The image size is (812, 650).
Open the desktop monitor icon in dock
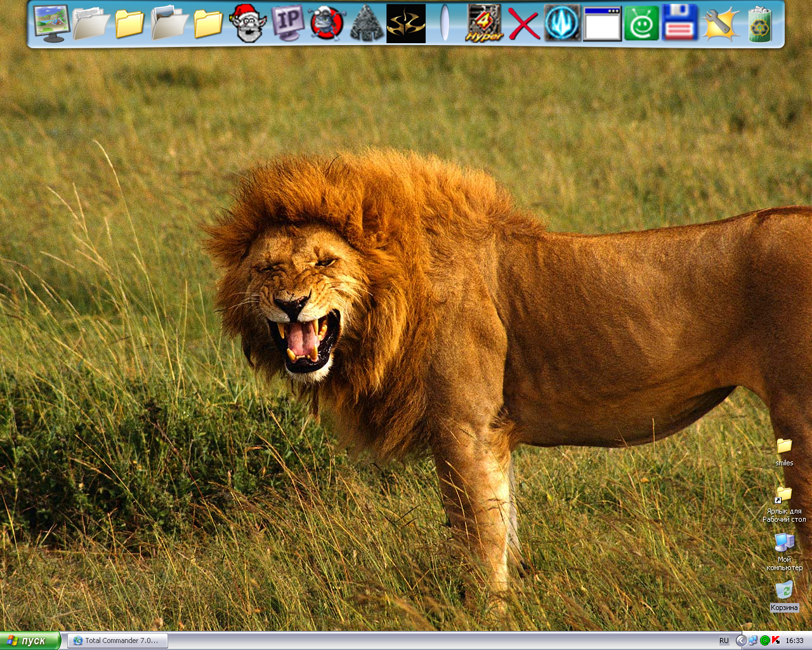[x=51, y=23]
